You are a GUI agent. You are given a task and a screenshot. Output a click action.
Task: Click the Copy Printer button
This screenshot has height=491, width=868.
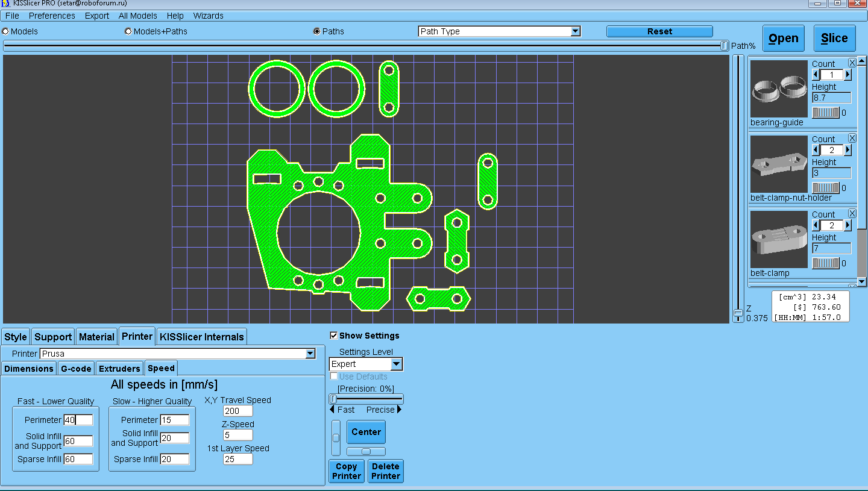pyautogui.click(x=347, y=471)
